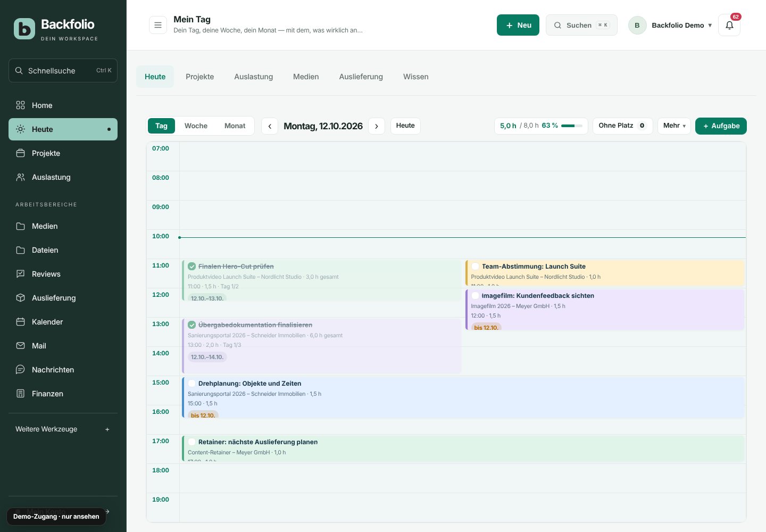The image size is (766, 532).
Task: Click the Backfolio logo icon
Action: click(24, 29)
